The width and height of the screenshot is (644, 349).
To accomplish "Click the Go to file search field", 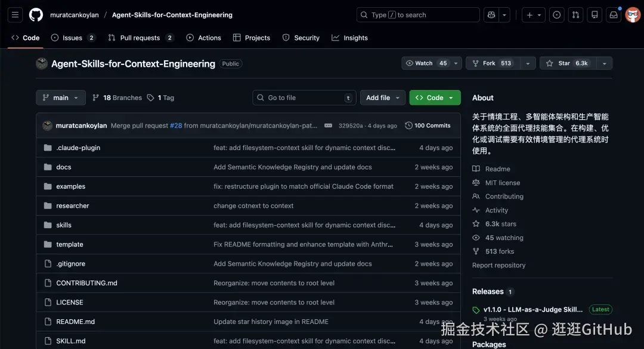I will 304,98.
